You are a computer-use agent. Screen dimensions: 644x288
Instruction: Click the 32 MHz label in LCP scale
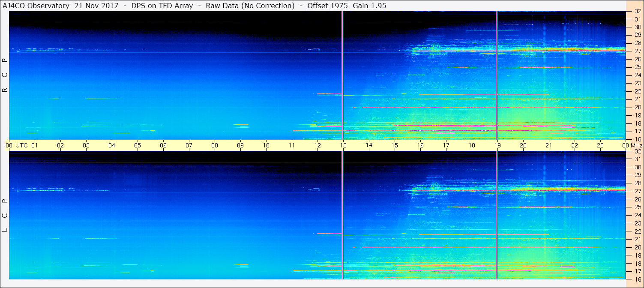pyautogui.click(x=638, y=151)
